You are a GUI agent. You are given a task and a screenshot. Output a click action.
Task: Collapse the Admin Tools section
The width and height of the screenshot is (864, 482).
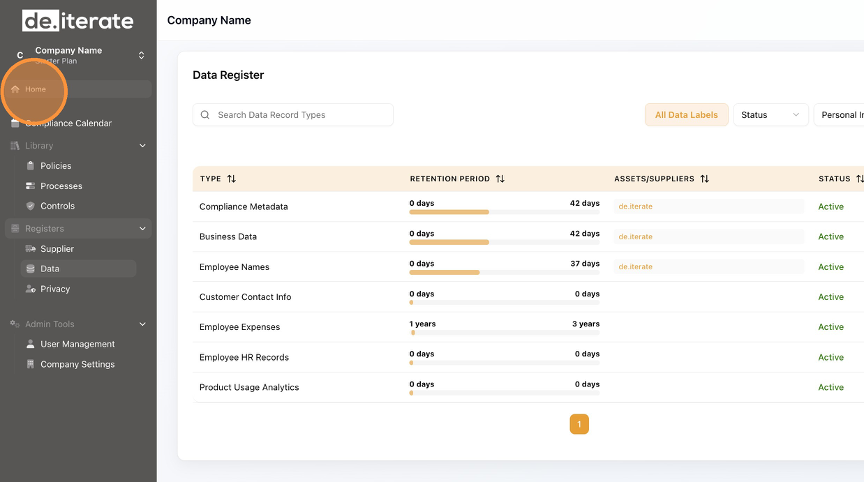(x=142, y=324)
